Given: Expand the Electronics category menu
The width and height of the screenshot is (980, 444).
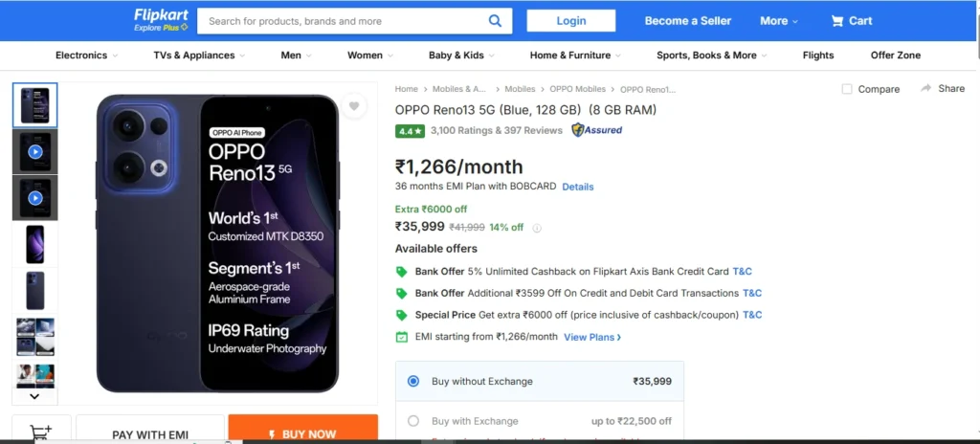Looking at the screenshot, I should tap(86, 55).
